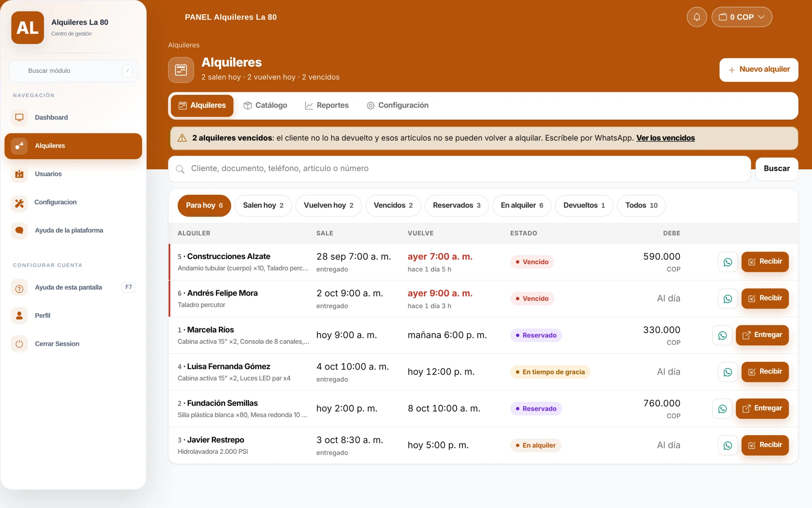Open the Configuración tab
This screenshot has width=812, height=508.
[x=398, y=105]
